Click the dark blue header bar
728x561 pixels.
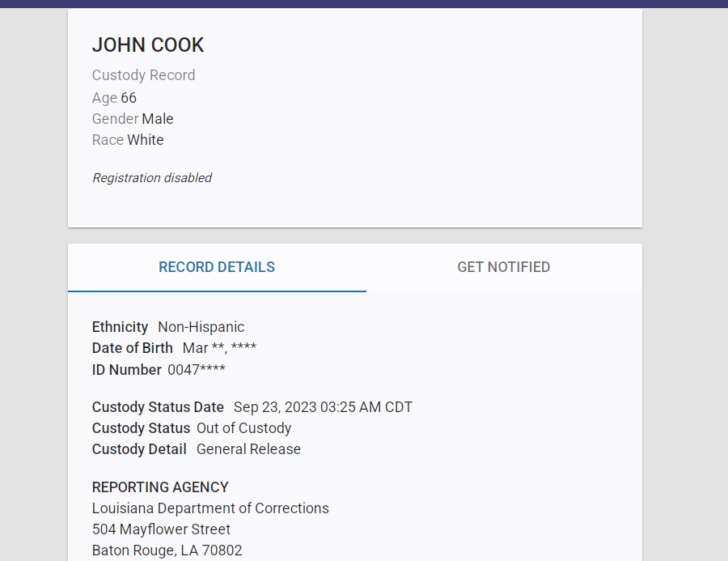364,3
